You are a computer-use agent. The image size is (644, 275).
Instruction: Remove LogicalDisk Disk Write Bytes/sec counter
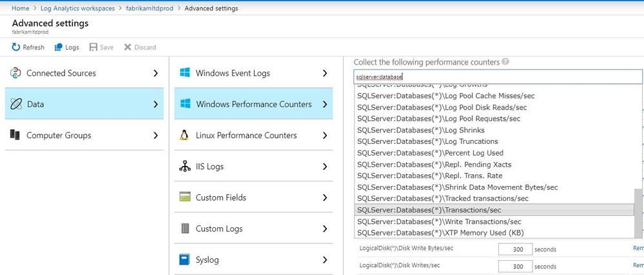point(638,249)
